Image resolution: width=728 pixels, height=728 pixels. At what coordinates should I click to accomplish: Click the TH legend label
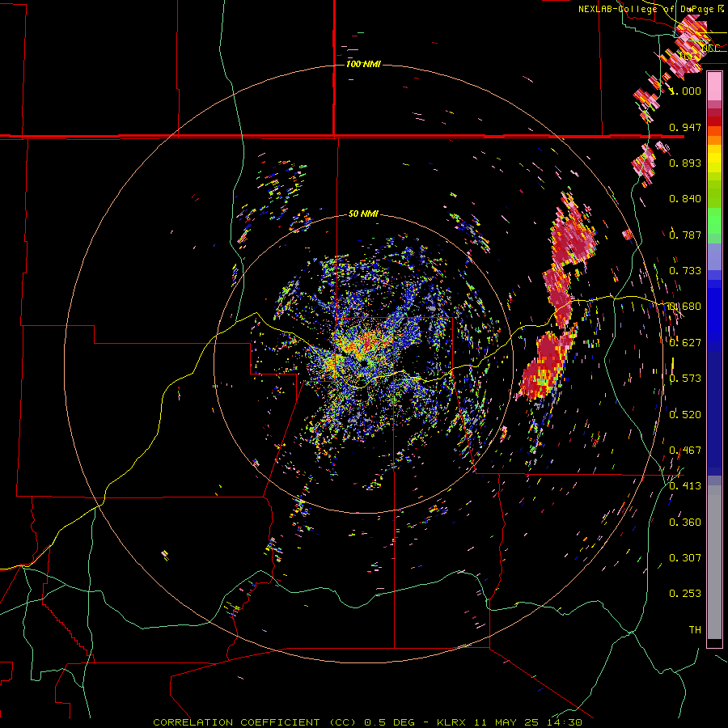(695, 629)
